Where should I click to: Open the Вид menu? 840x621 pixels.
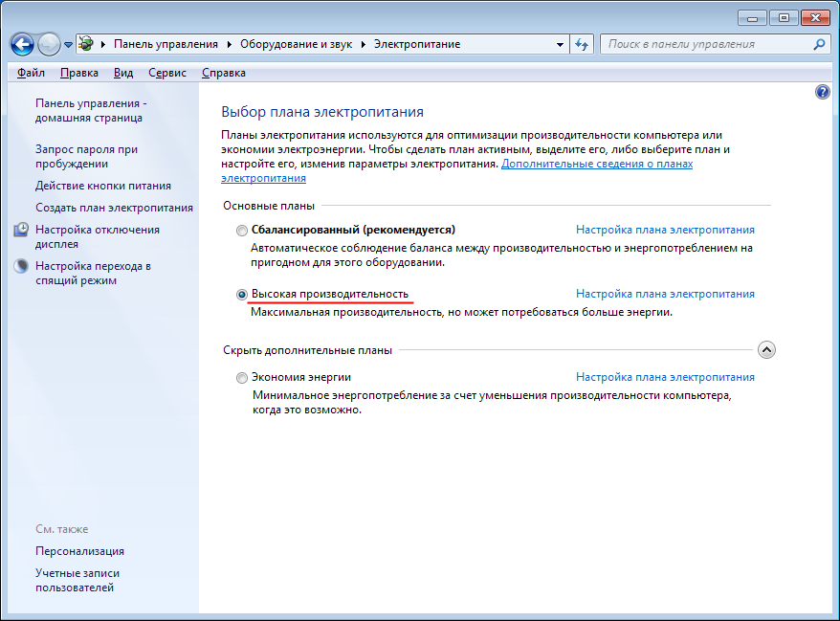tap(123, 73)
